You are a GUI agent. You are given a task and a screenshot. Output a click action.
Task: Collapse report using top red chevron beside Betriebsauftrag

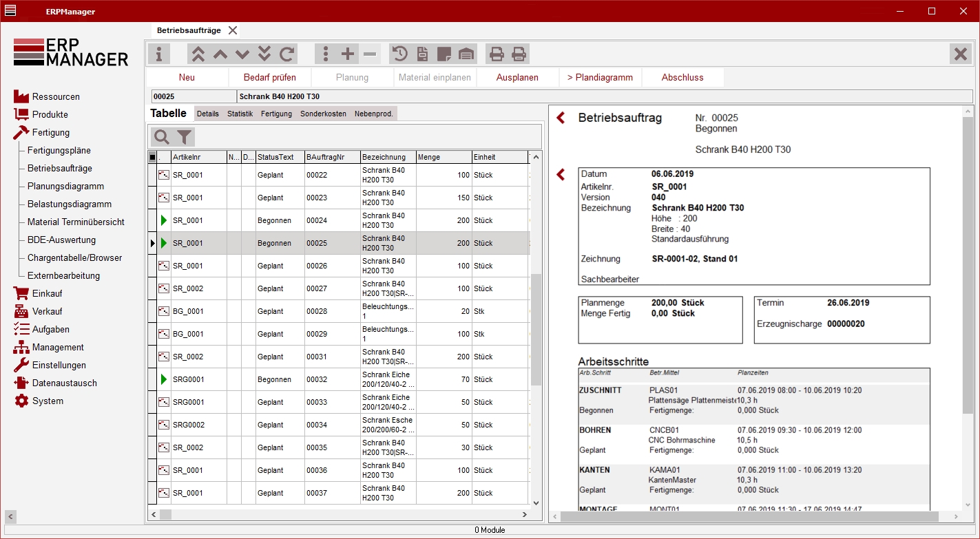point(561,118)
